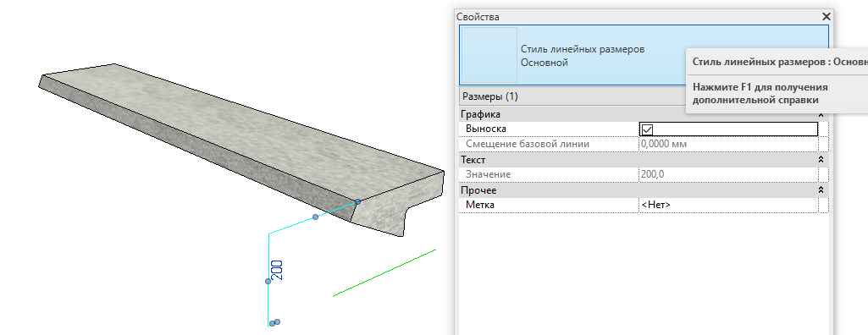Click Смещение базовой линии value 0,0000 мм
The height and width of the screenshot is (335, 868).
[x=728, y=145]
